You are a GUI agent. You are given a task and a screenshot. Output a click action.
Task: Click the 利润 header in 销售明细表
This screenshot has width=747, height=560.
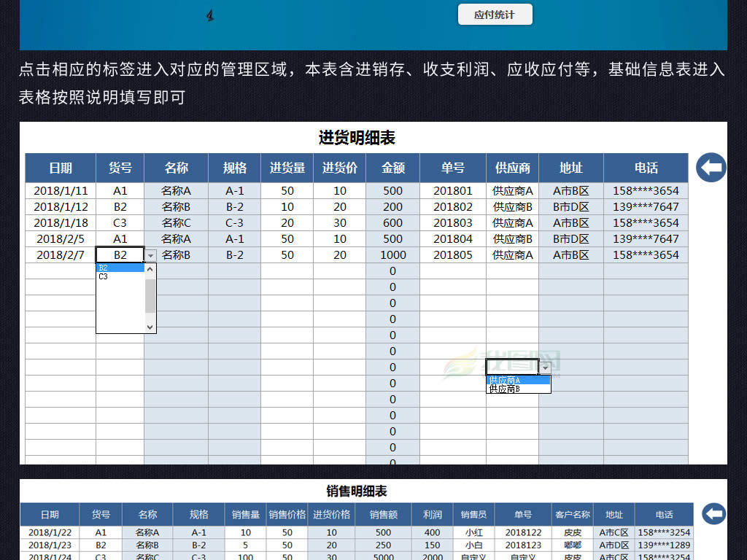click(x=432, y=514)
